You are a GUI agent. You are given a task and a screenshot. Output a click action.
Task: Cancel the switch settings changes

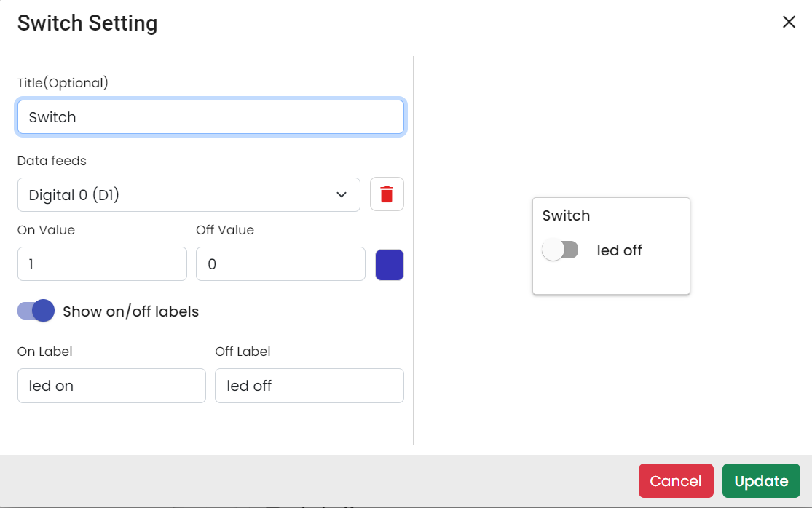coord(675,481)
